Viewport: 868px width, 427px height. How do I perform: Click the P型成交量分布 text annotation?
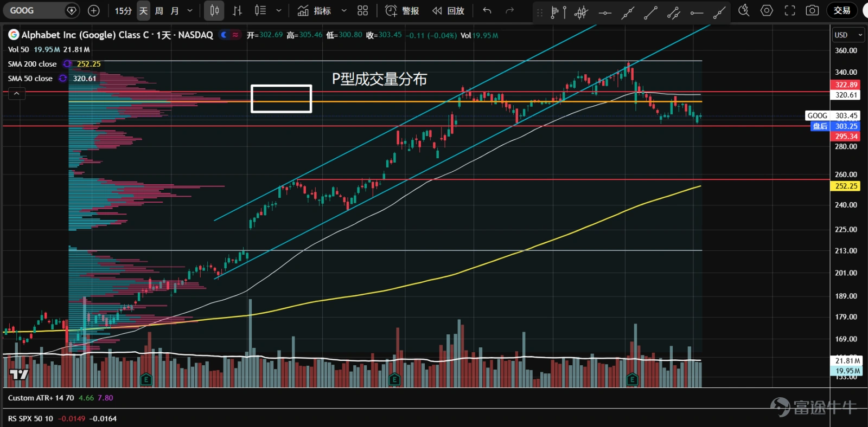[379, 79]
